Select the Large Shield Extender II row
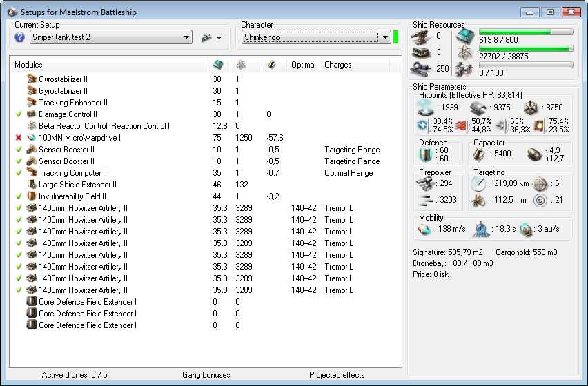Screen dimensions: 588x386 [x=77, y=185]
